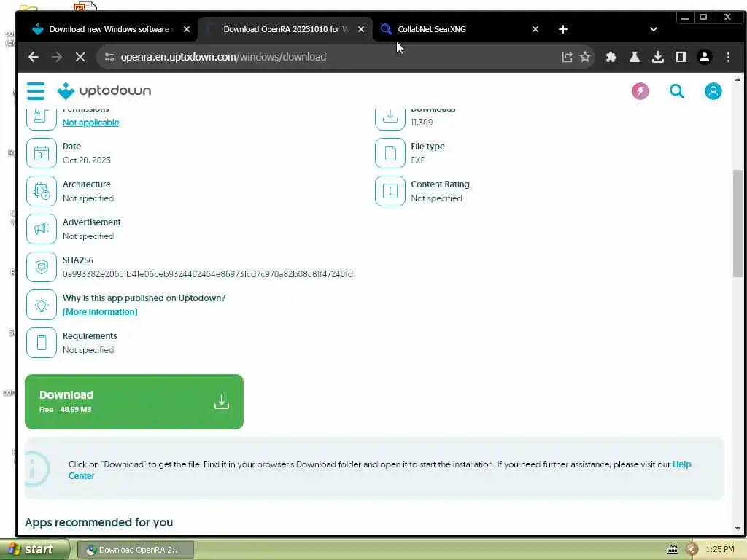Screen dimensions: 747x560
Task: Click the scrollbar down arrow
Action: coord(738,528)
